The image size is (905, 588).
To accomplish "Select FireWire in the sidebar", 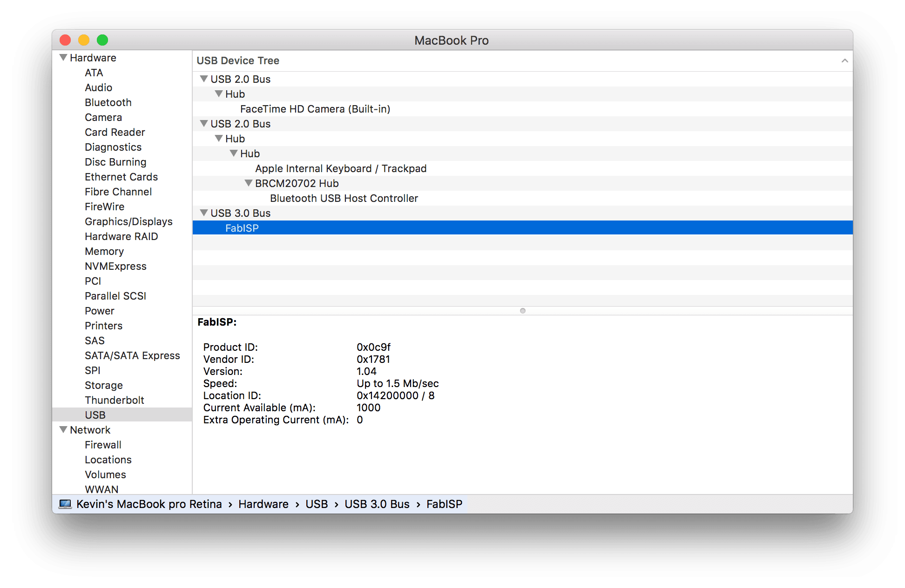I will [x=105, y=207].
